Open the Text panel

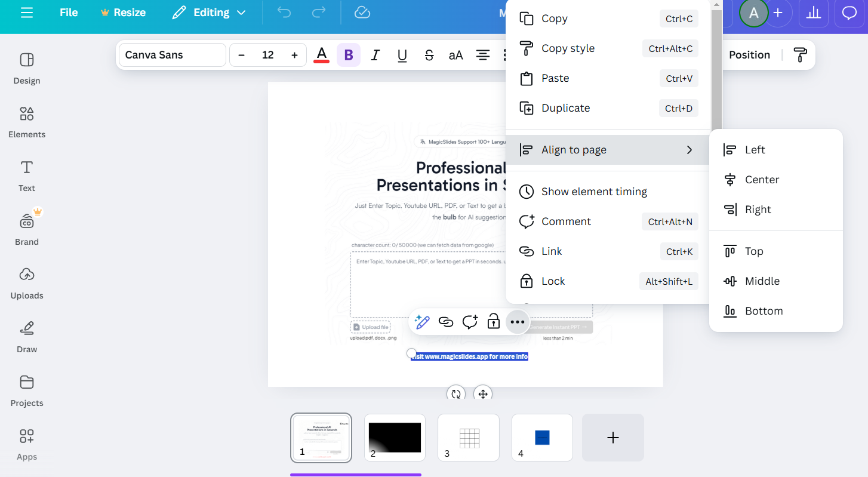pyautogui.click(x=27, y=176)
